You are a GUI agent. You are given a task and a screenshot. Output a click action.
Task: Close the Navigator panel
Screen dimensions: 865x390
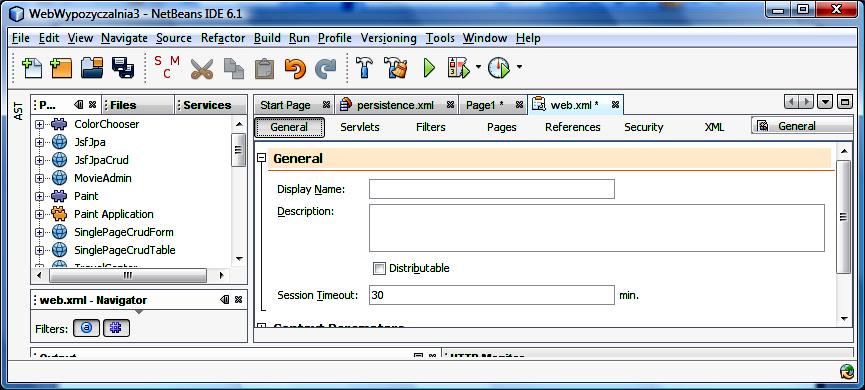click(238, 300)
